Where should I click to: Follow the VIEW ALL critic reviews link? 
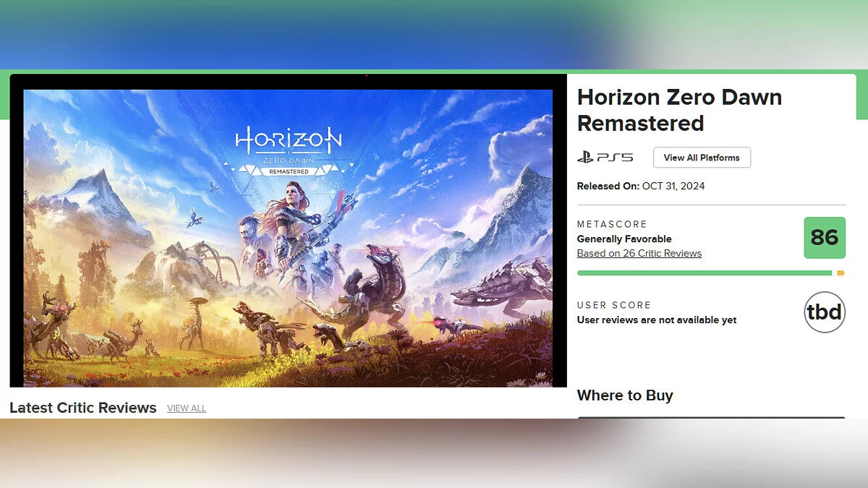pos(187,408)
